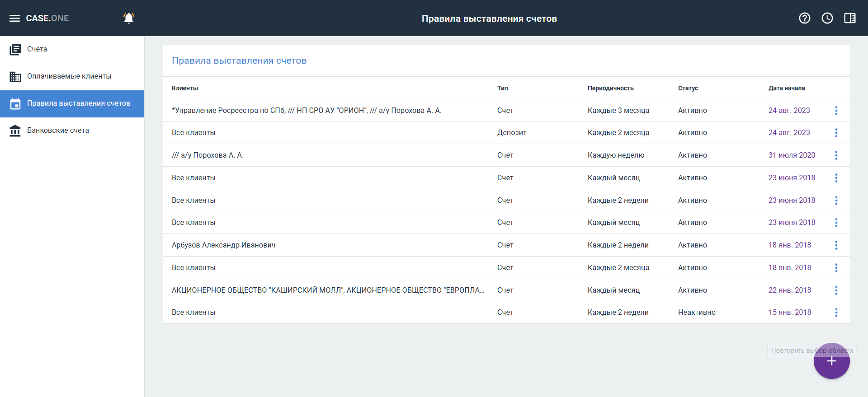
Task: Toggle the side panel layout icon
Action: point(850,18)
